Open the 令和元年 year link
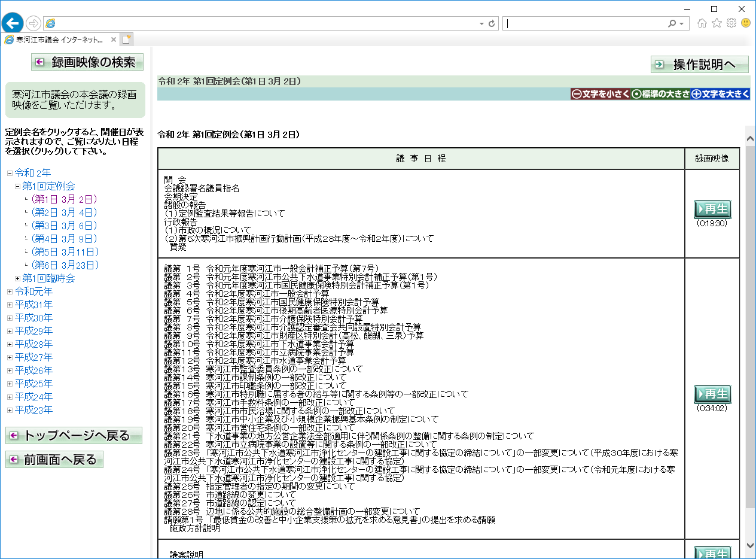The image size is (756, 559). [x=33, y=291]
